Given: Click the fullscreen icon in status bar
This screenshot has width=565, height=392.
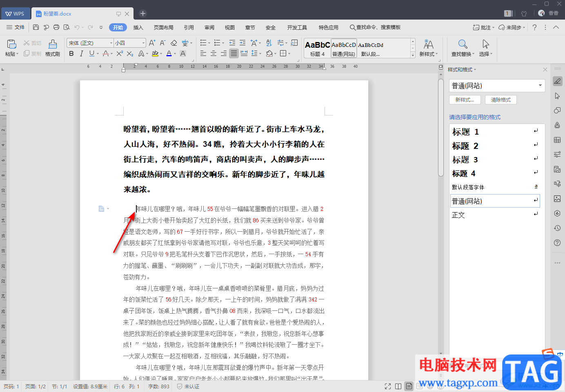Looking at the screenshot, I should click(x=387, y=386).
